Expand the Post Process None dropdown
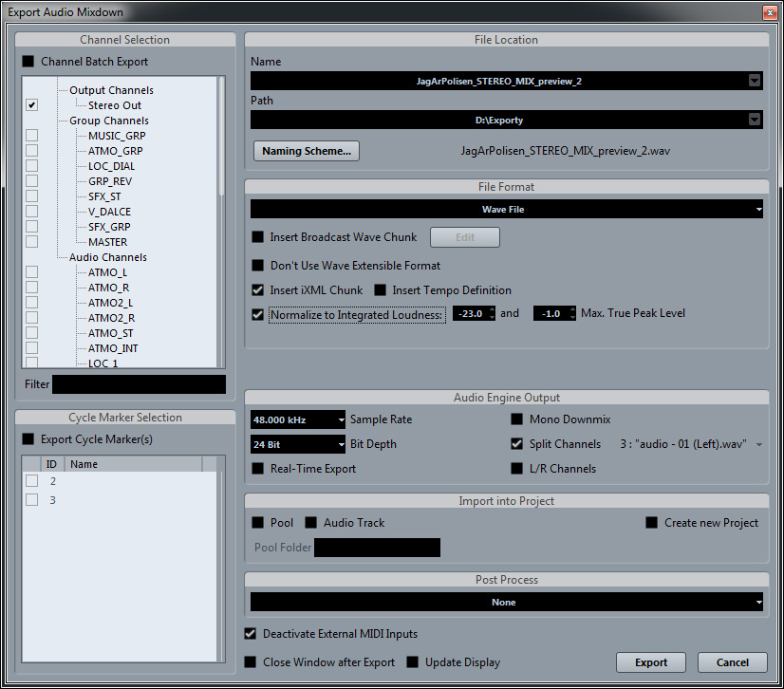Viewport: 784px width, 689px height. (x=506, y=602)
